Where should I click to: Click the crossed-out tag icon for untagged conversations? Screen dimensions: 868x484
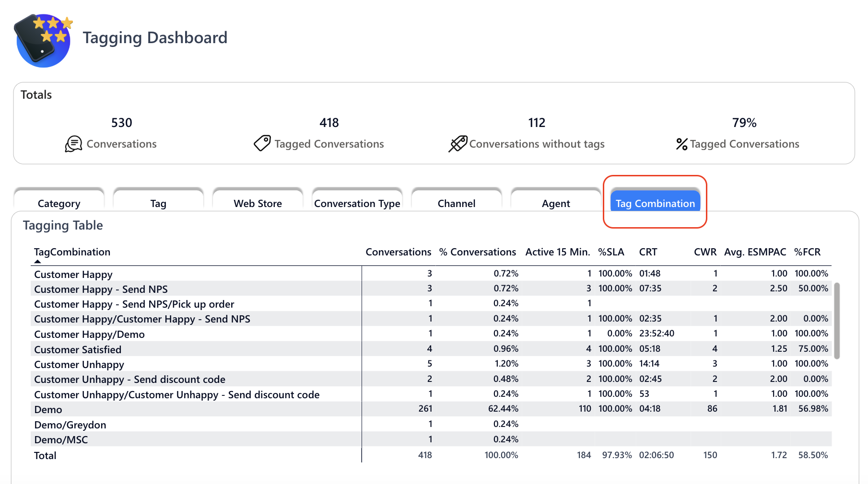[457, 144]
